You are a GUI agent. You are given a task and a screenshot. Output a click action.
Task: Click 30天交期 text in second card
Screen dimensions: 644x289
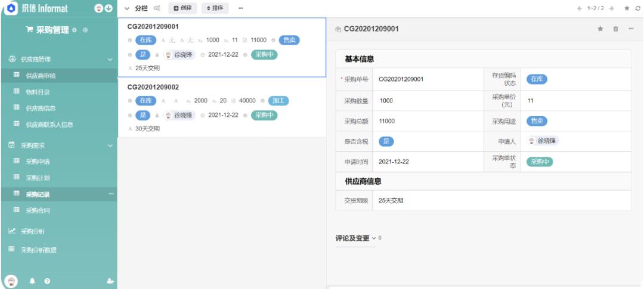[147, 129]
